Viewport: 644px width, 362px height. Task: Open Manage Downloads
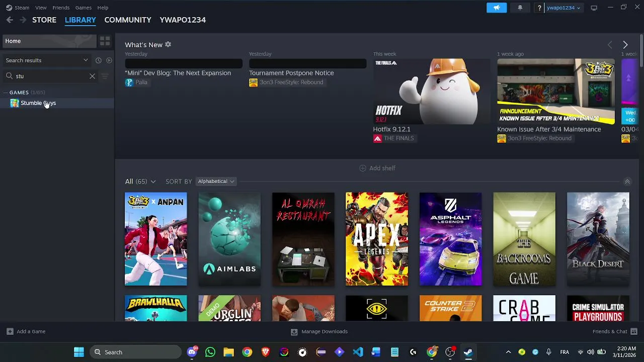(x=319, y=331)
